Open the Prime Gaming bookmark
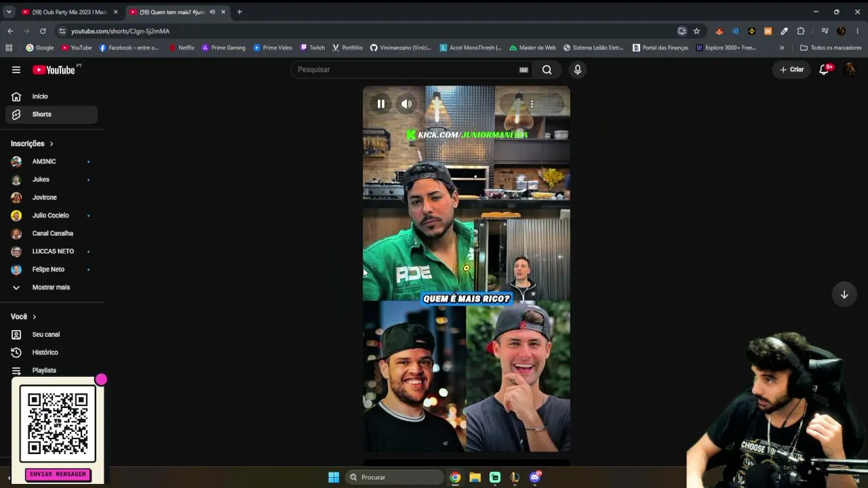Viewport: 868px width, 488px height. click(x=224, y=47)
